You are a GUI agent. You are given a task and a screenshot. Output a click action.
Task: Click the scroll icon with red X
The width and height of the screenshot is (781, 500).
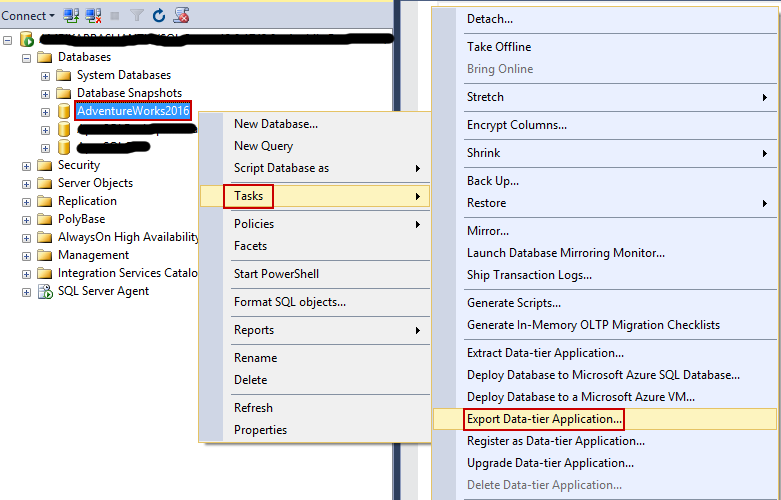point(181,15)
